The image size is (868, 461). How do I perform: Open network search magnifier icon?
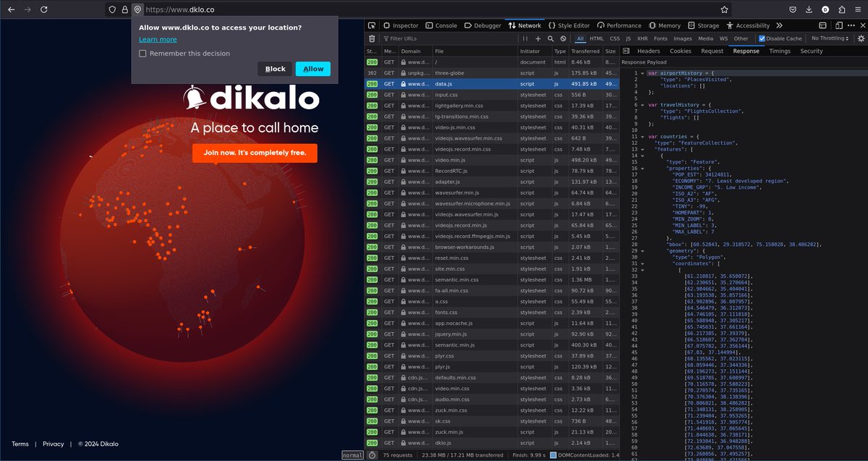pyautogui.click(x=550, y=38)
